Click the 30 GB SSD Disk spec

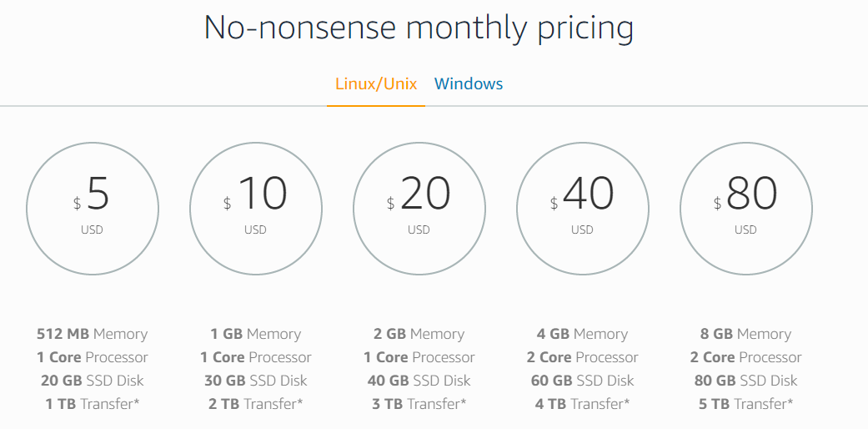256,381
